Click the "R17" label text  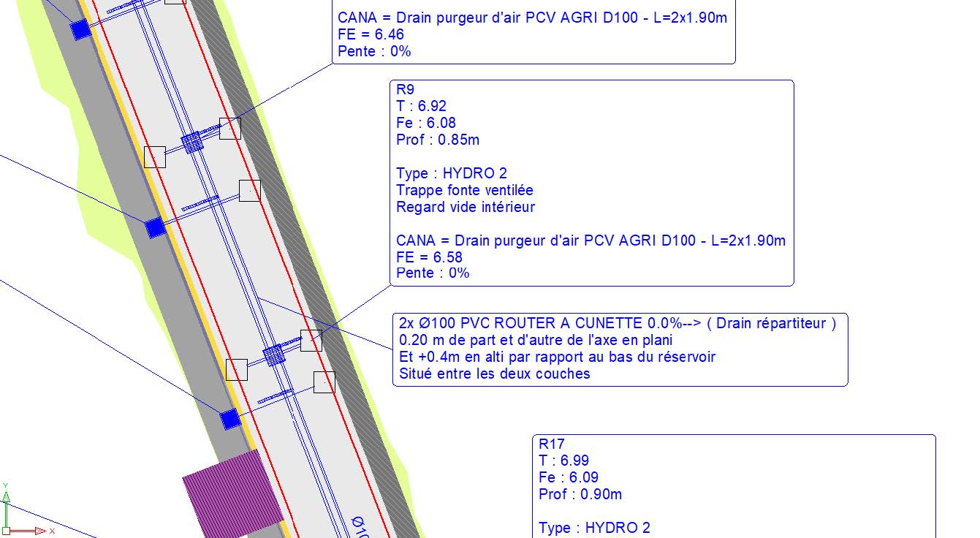pyautogui.click(x=551, y=444)
